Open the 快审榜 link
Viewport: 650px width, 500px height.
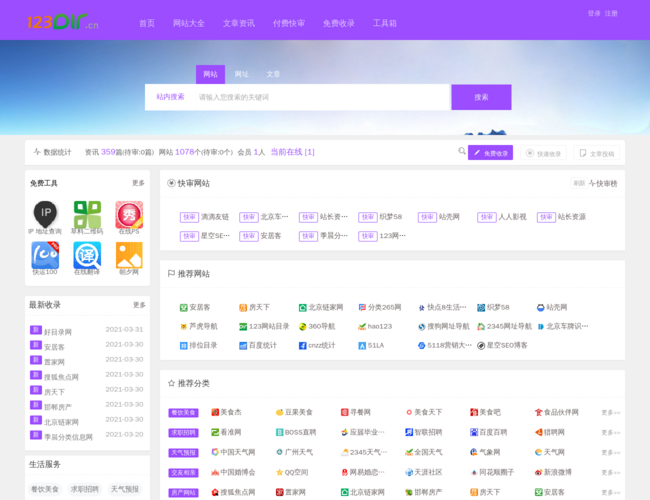tap(603, 183)
